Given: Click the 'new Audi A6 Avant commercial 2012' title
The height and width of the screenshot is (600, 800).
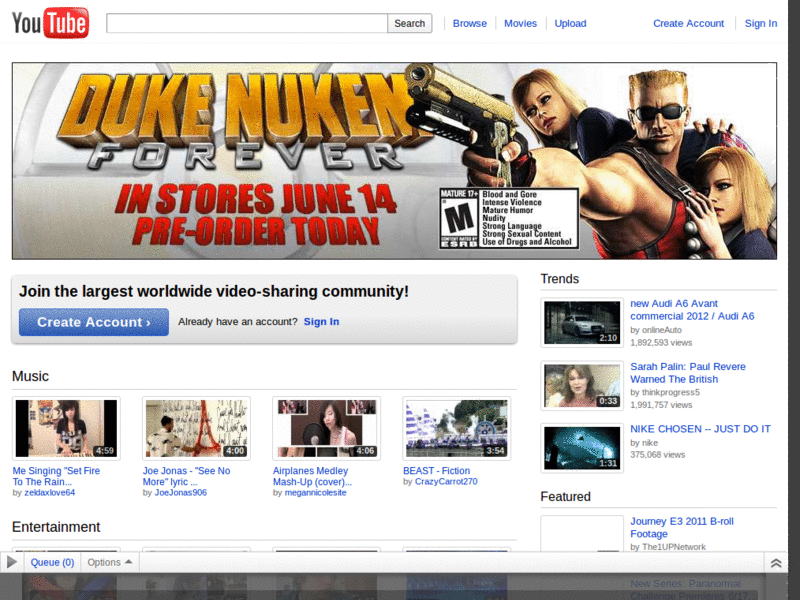Looking at the screenshot, I should pyautogui.click(x=692, y=310).
